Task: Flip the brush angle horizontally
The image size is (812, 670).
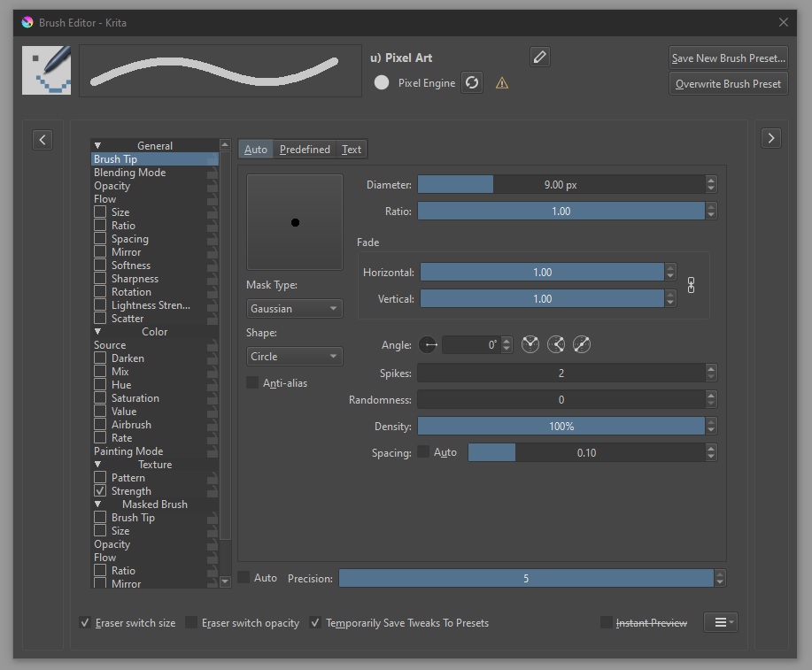Action: [x=530, y=344]
